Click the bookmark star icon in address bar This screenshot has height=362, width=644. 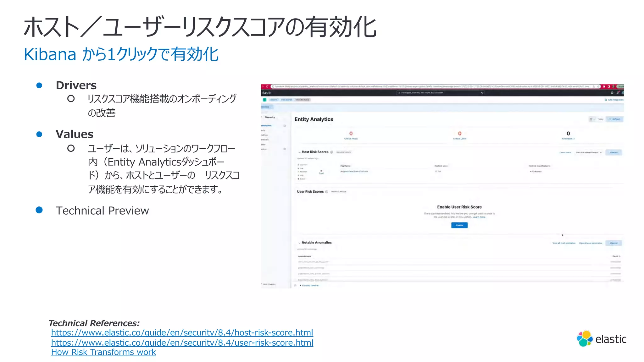(x=598, y=86)
